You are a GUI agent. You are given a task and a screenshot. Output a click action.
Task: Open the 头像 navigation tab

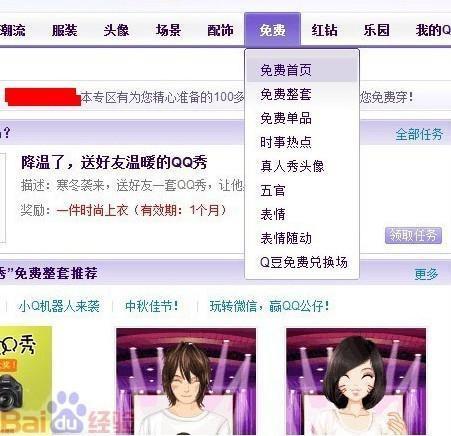[116, 31]
